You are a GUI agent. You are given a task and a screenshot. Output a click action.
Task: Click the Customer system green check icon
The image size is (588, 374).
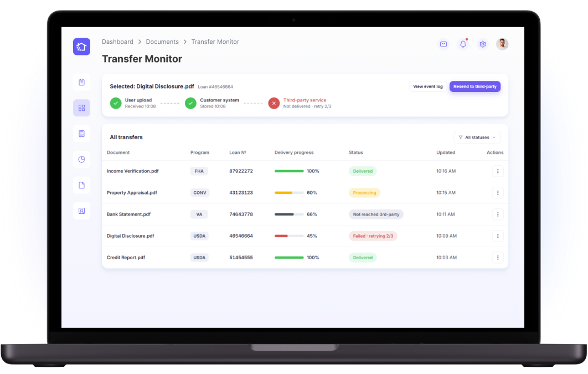(190, 103)
